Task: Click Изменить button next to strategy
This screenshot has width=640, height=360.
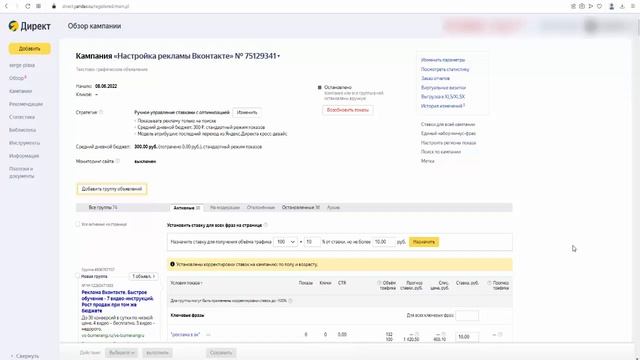Action: [247, 112]
